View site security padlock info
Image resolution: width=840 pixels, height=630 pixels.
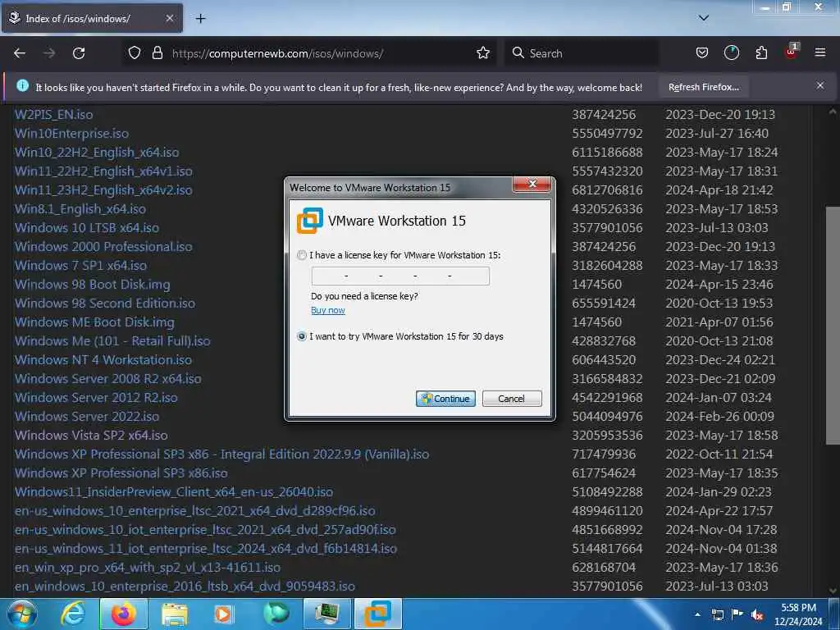point(157,53)
